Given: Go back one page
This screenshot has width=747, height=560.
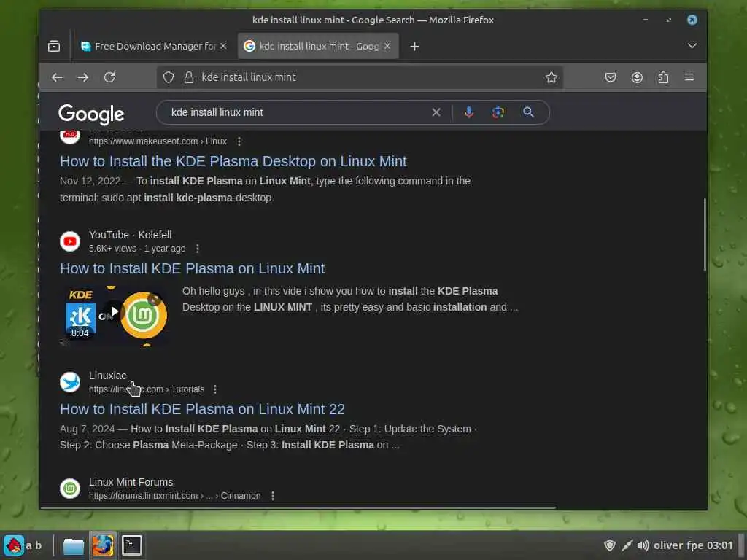Looking at the screenshot, I should click(57, 77).
